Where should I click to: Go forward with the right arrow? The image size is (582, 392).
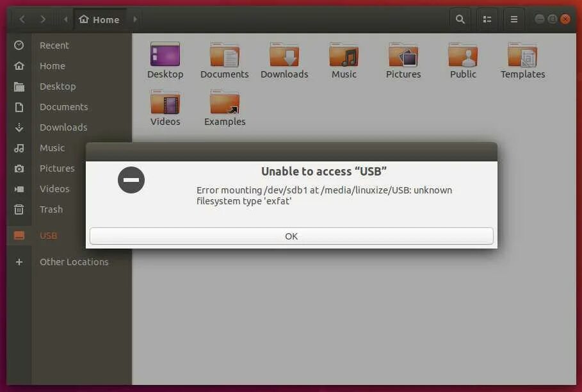coord(43,19)
